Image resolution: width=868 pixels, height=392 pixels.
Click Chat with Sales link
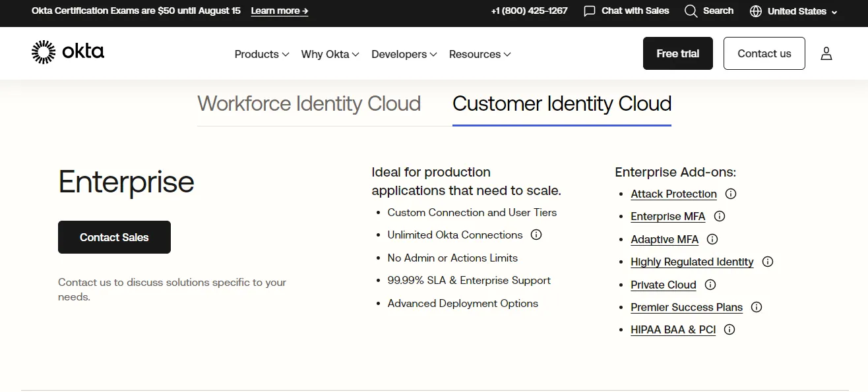pos(627,11)
